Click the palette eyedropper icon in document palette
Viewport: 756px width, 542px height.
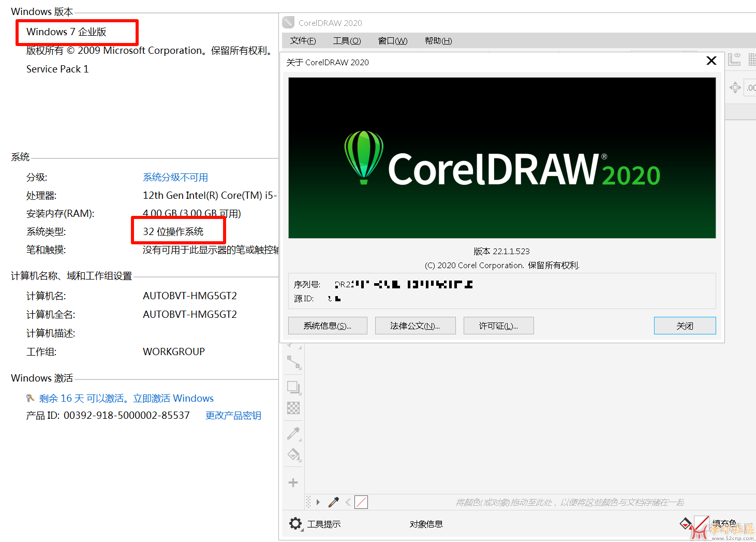click(x=334, y=502)
